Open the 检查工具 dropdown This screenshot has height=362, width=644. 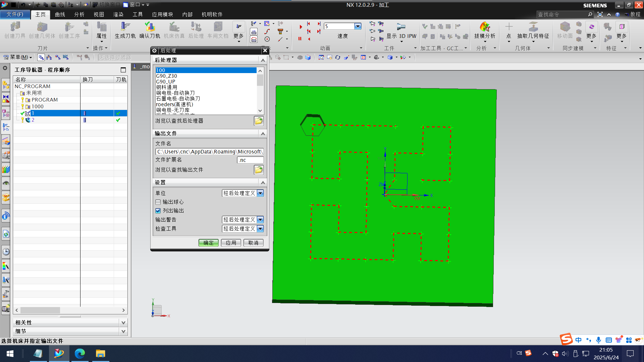(260, 229)
